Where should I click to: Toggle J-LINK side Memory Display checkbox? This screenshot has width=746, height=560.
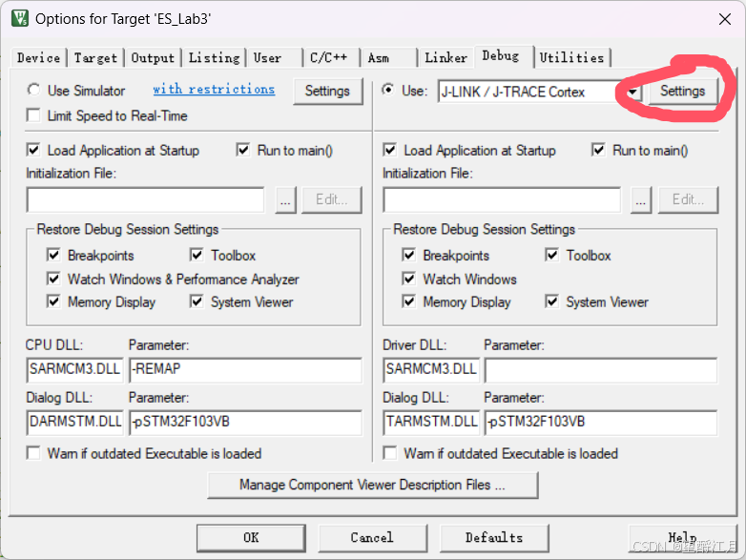click(408, 301)
